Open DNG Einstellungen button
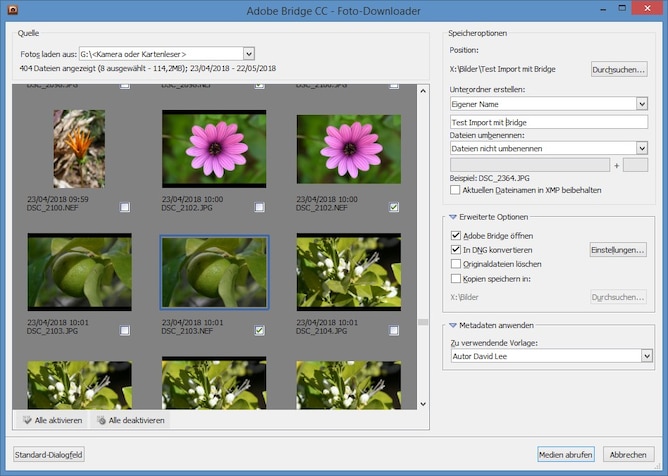The width and height of the screenshot is (668, 476). click(618, 249)
